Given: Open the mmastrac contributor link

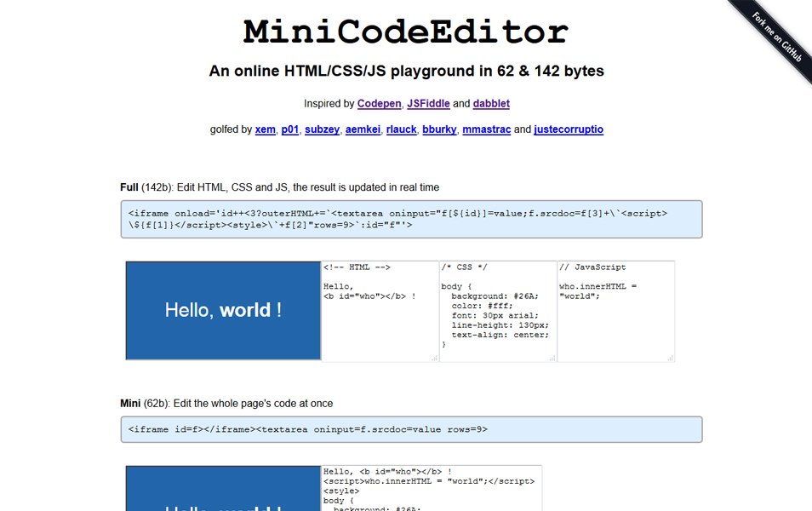Looking at the screenshot, I should pos(486,129).
